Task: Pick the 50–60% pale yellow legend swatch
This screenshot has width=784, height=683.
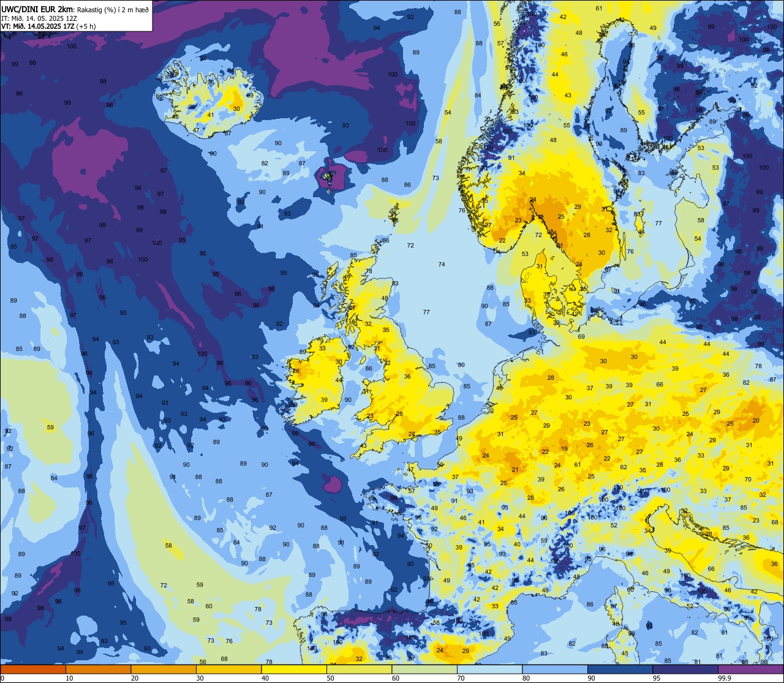Action: pyautogui.click(x=359, y=669)
